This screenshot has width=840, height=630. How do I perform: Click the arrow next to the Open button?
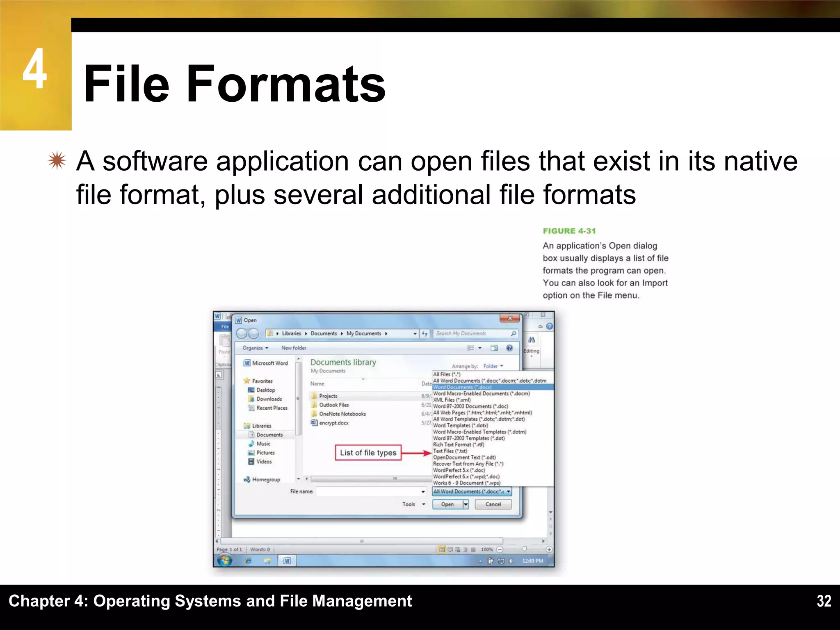(466, 504)
